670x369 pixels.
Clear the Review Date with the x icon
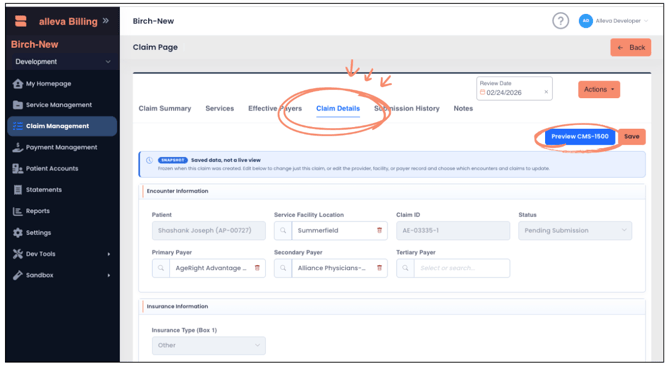click(546, 92)
